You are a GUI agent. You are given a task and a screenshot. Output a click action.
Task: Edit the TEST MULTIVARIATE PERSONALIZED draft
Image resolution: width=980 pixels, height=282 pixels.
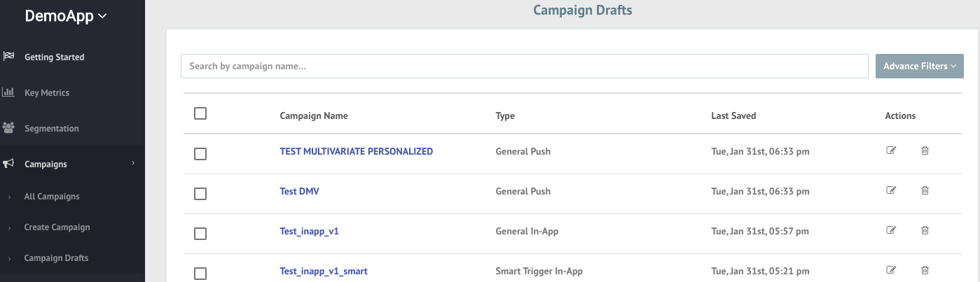pos(891,150)
